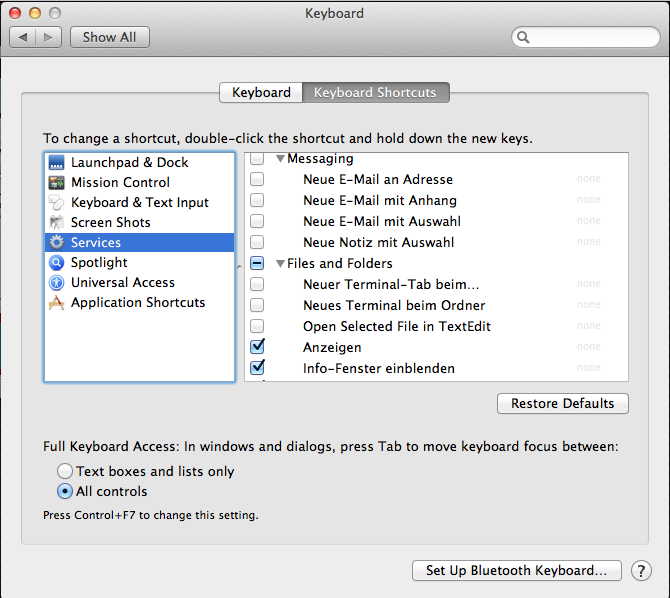Select Spotlight category

click(x=140, y=262)
